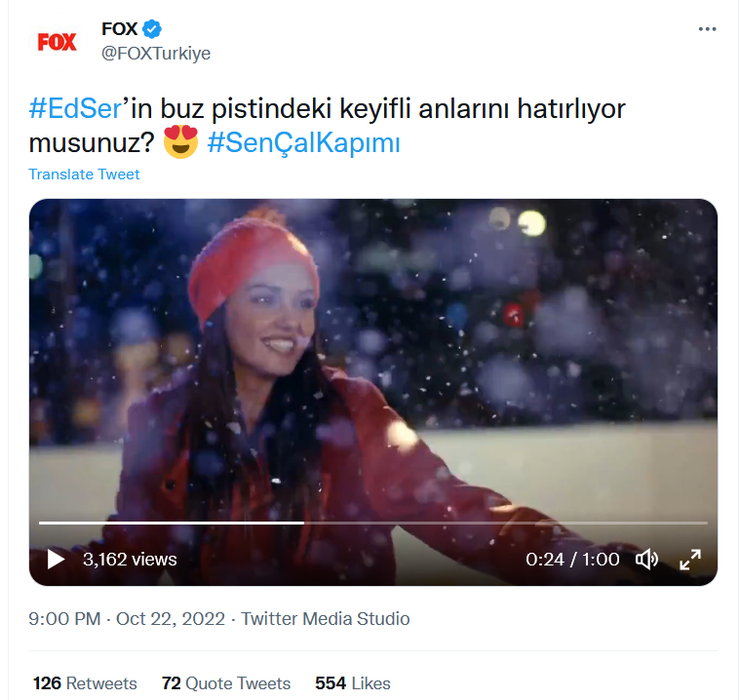740x700 pixels.
Task: View the 126 Retweets list
Action: (85, 683)
